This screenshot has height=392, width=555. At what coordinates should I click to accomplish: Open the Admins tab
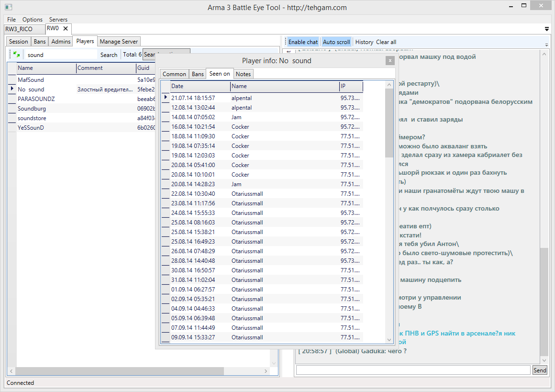(61, 42)
